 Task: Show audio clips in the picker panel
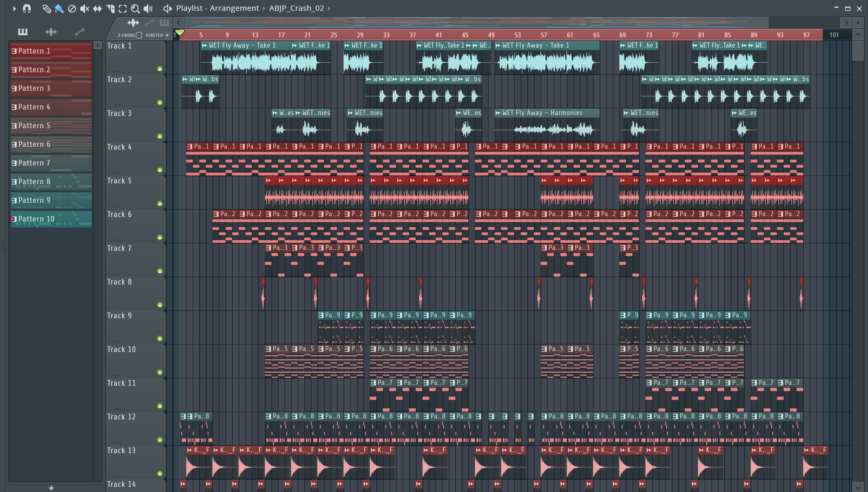(51, 32)
